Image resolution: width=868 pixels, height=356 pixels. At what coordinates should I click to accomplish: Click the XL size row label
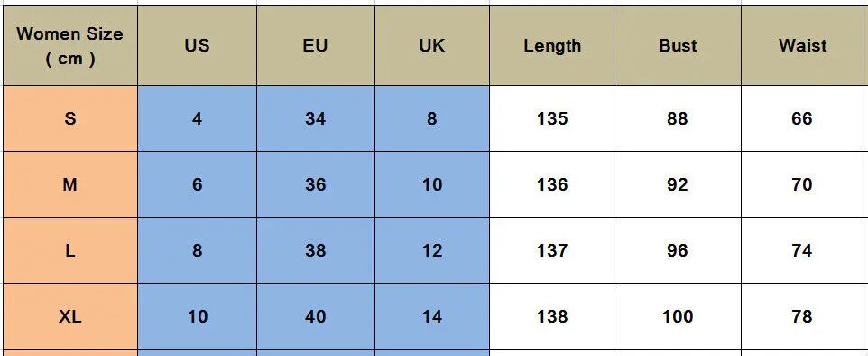[x=70, y=316]
